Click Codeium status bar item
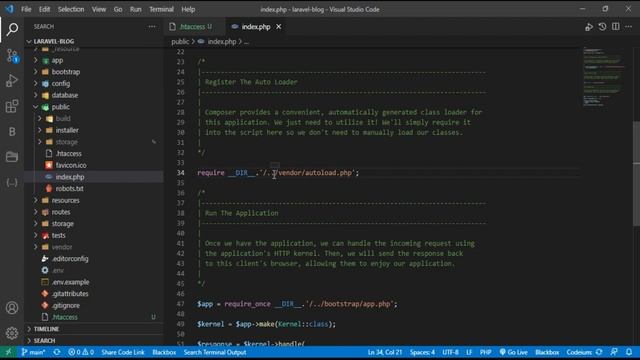This screenshot has width=640, height=360. click(584, 352)
